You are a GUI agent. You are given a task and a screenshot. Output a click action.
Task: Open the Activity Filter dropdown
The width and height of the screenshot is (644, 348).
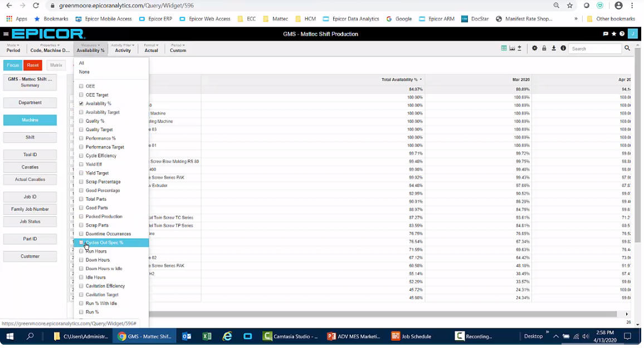123,48
